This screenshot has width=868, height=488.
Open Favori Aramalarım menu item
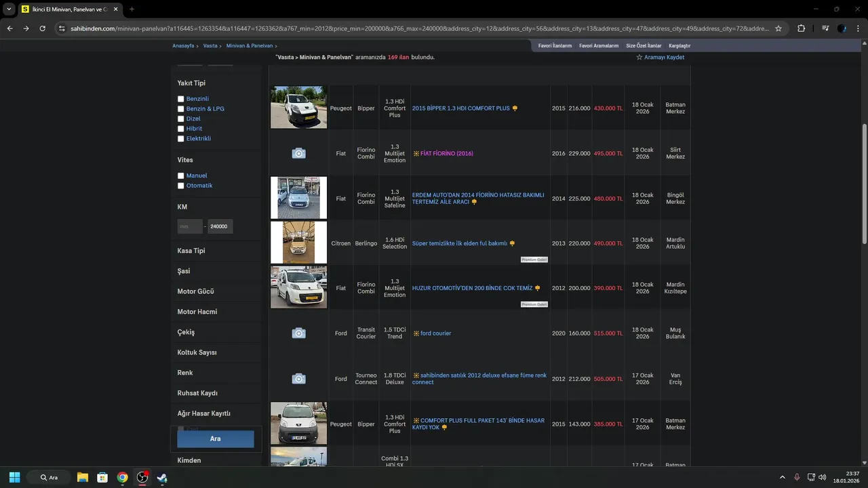pos(599,45)
